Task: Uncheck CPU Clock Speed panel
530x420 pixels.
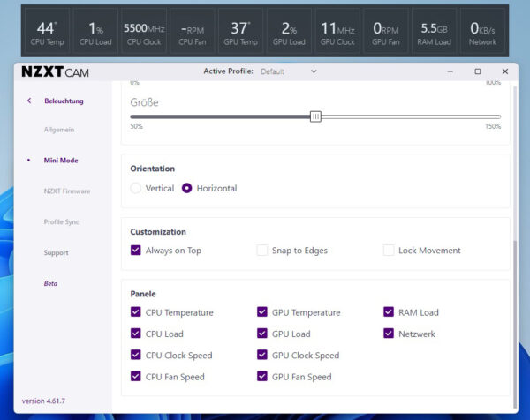Action: tap(135, 355)
